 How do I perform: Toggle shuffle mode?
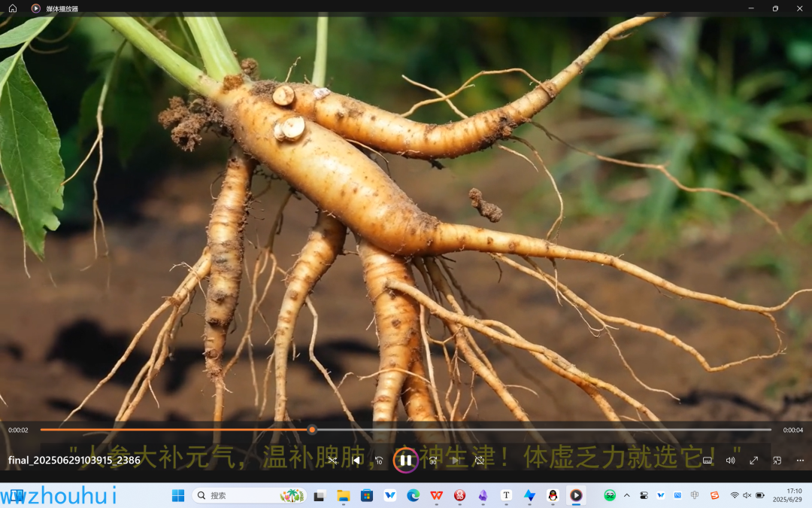332,460
